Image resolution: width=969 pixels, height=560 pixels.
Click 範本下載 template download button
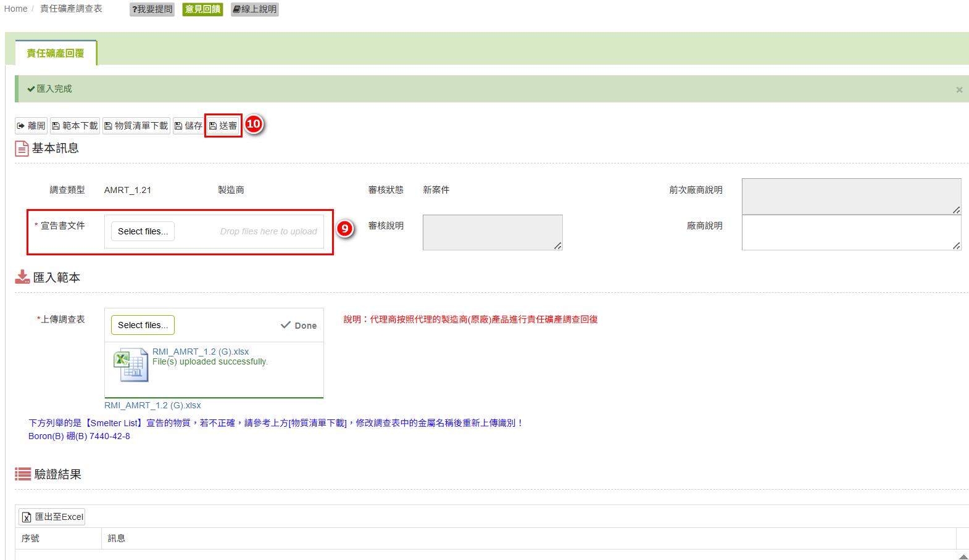pos(75,126)
